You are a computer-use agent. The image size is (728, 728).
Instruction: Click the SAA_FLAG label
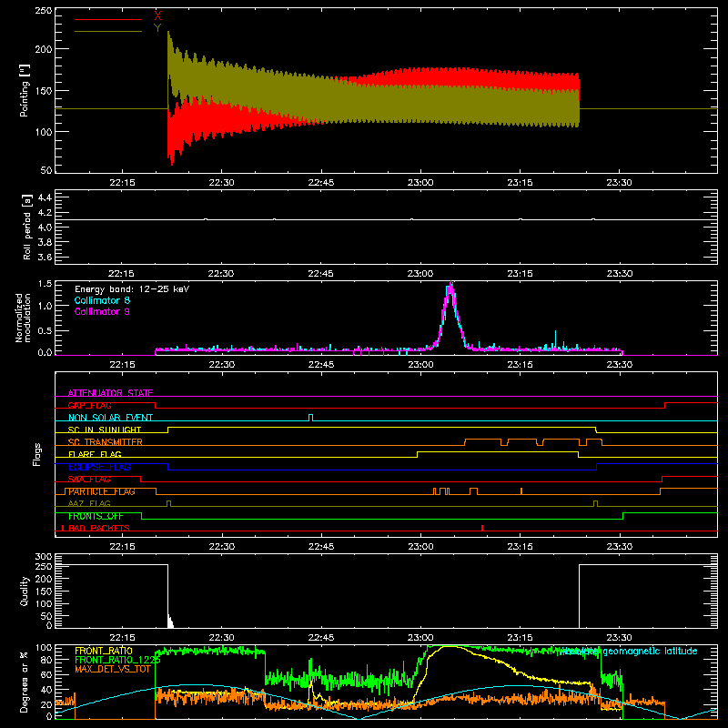pyautogui.click(x=89, y=479)
